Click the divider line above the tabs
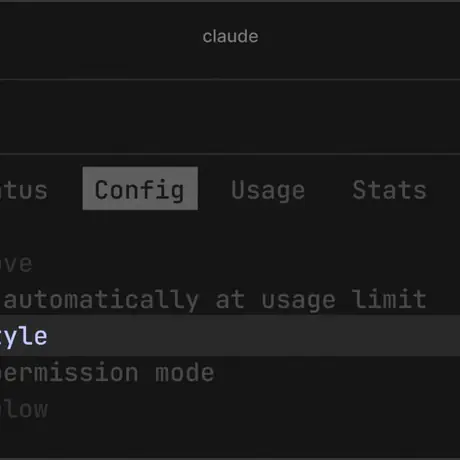Screen dimensions: 460x460 [x=230, y=154]
